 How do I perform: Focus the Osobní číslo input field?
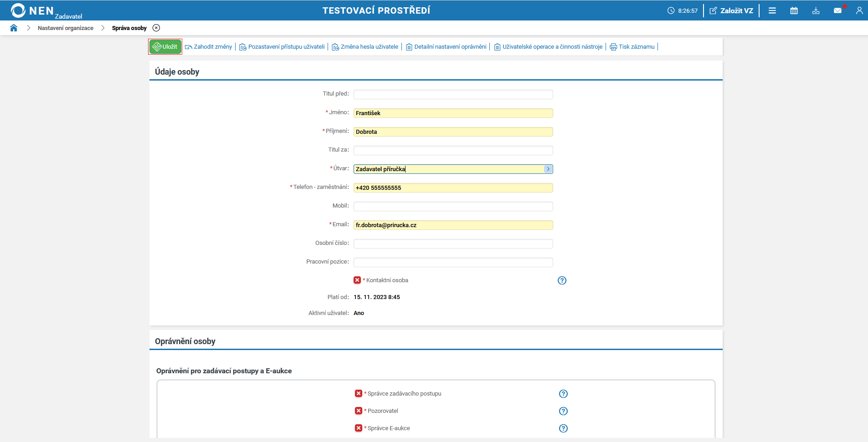(x=453, y=244)
